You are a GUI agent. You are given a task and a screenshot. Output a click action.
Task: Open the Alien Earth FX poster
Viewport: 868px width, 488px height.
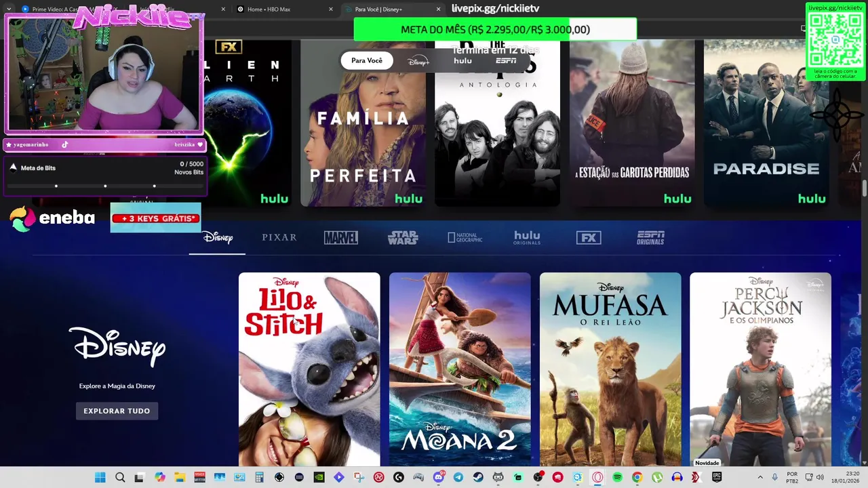[248, 123]
